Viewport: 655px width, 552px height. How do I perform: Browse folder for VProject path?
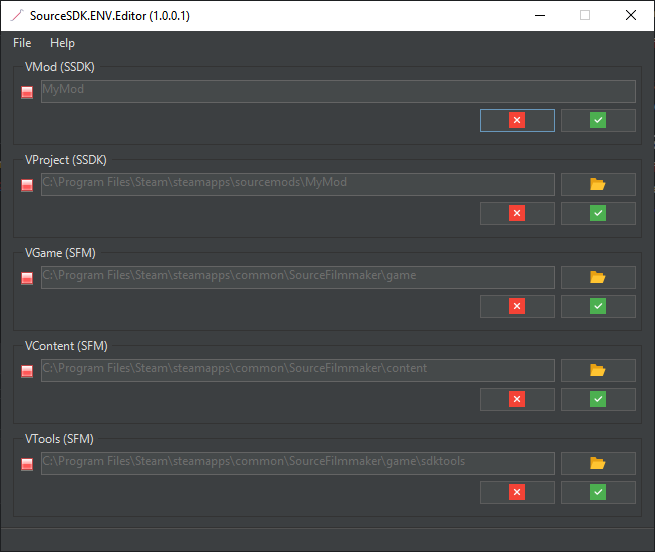(598, 184)
